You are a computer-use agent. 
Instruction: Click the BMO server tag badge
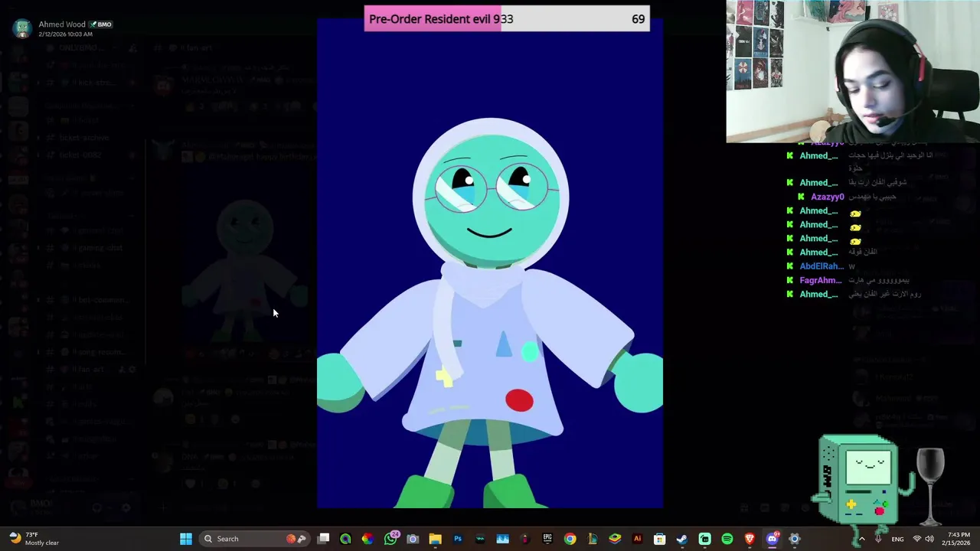pos(101,24)
